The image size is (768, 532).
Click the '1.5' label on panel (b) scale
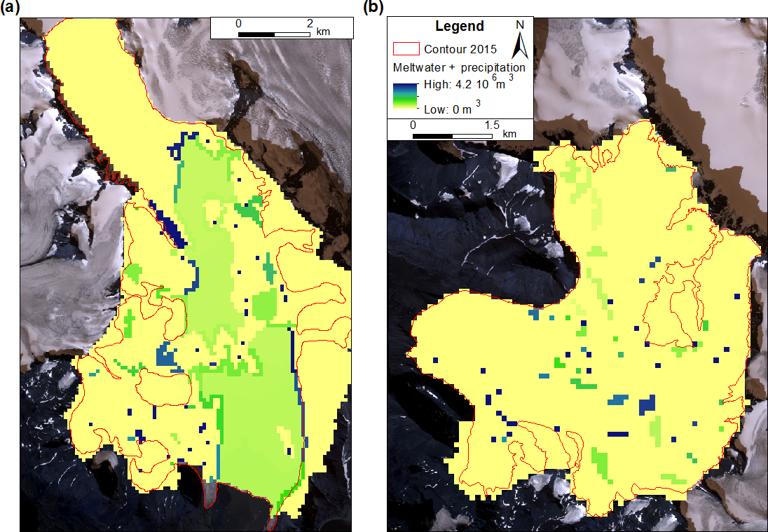point(492,124)
